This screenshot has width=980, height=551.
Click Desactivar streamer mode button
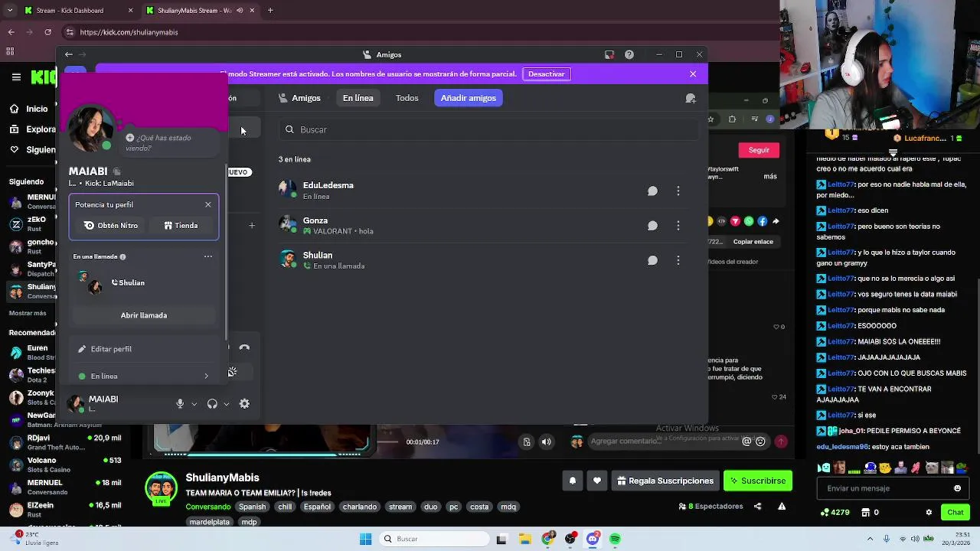click(547, 74)
